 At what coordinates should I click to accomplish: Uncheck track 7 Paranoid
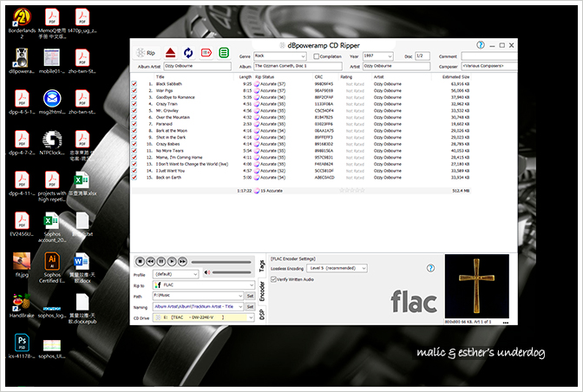pos(134,124)
